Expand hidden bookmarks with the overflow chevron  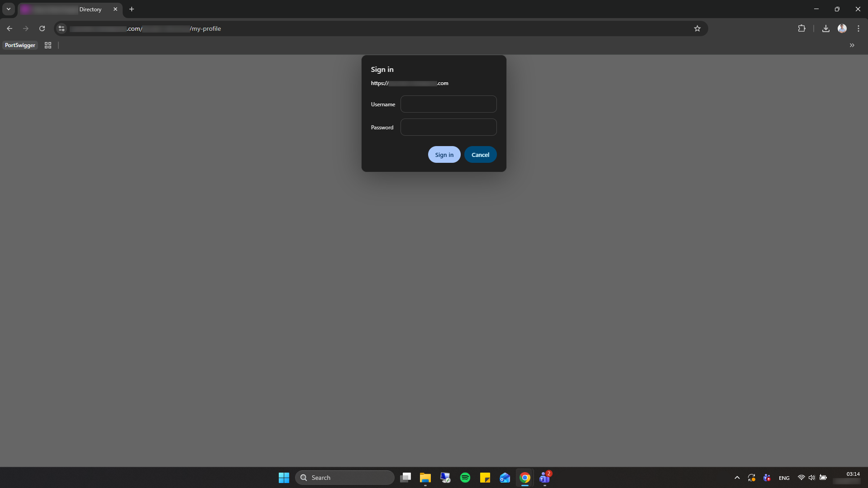click(852, 45)
